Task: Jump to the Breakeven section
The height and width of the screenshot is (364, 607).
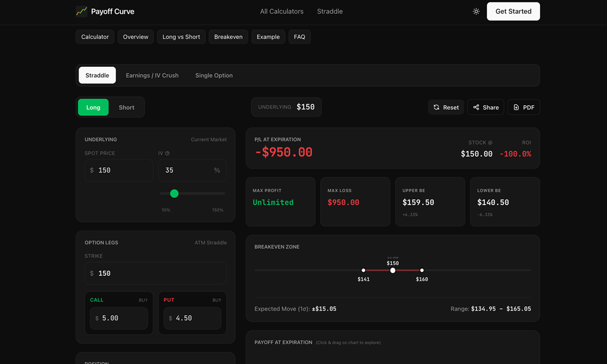Action: coord(228,36)
